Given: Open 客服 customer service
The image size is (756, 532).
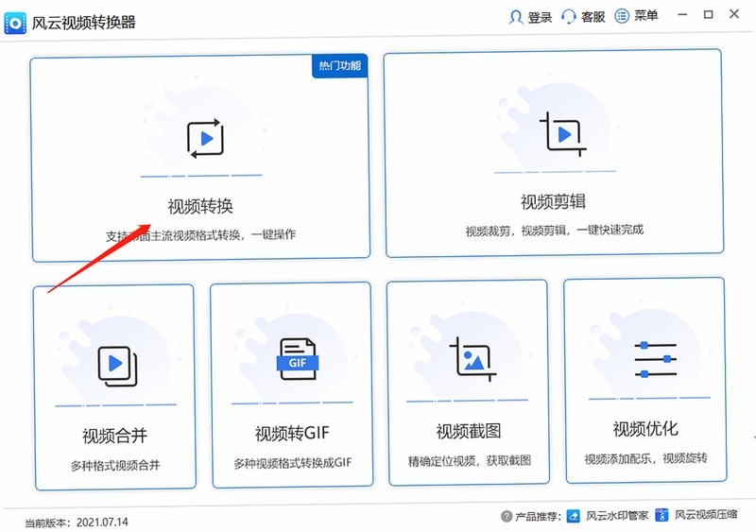Looking at the screenshot, I should [593, 17].
